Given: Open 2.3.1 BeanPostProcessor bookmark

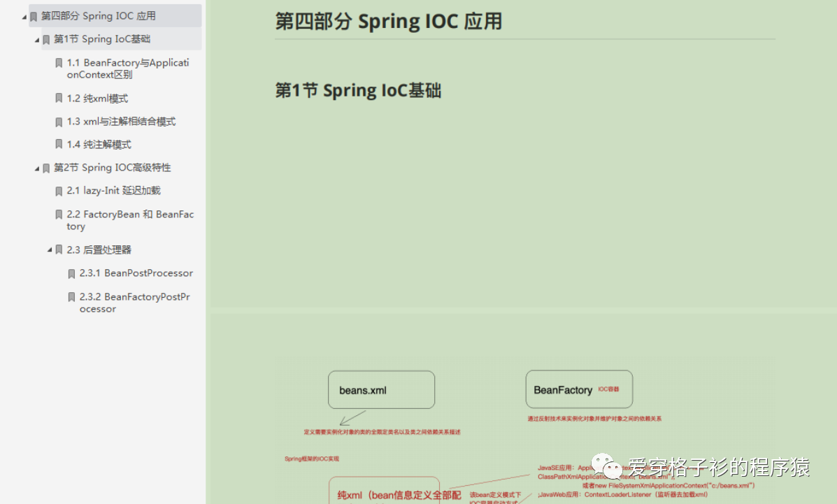Looking at the screenshot, I should 136,273.
